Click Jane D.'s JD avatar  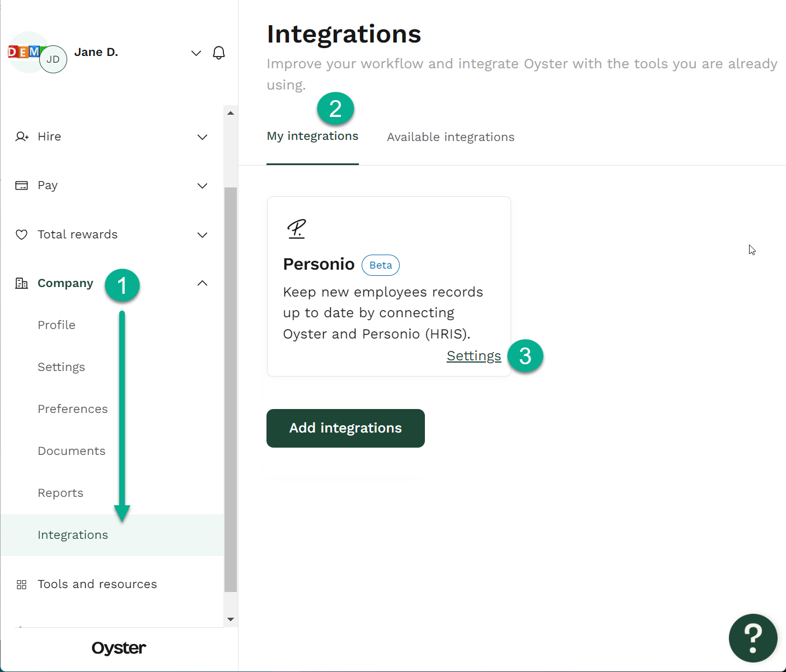(x=53, y=59)
